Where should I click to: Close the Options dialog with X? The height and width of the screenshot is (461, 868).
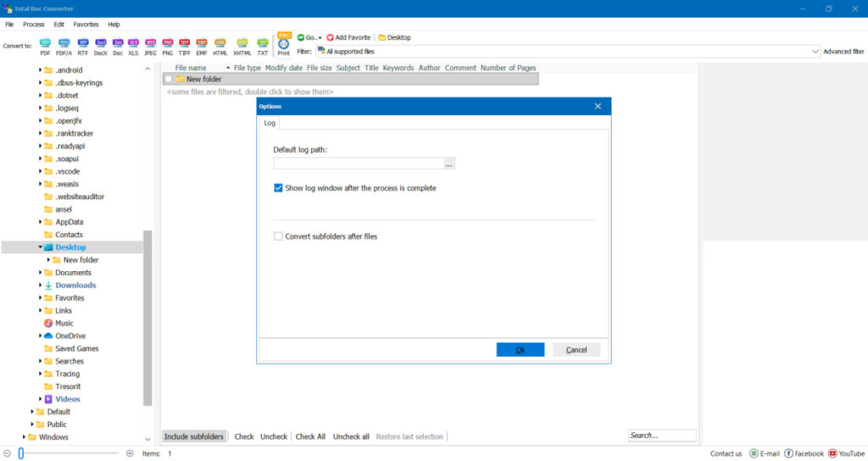(598, 106)
